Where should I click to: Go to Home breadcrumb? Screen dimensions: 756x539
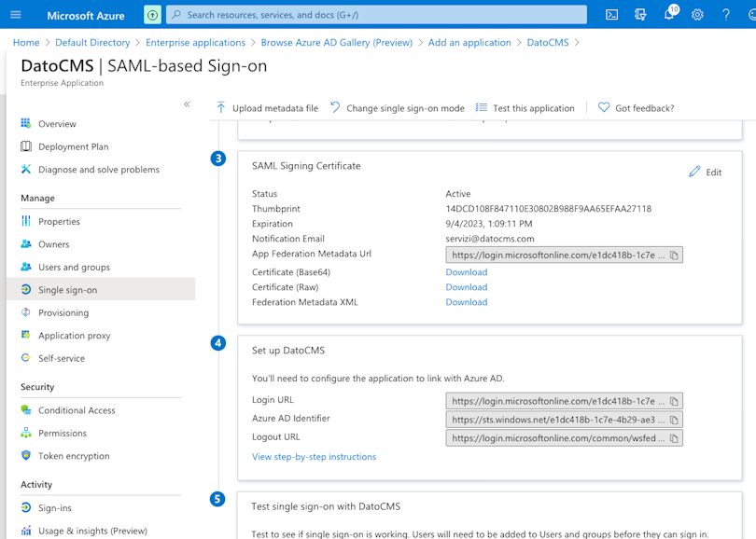coord(26,42)
